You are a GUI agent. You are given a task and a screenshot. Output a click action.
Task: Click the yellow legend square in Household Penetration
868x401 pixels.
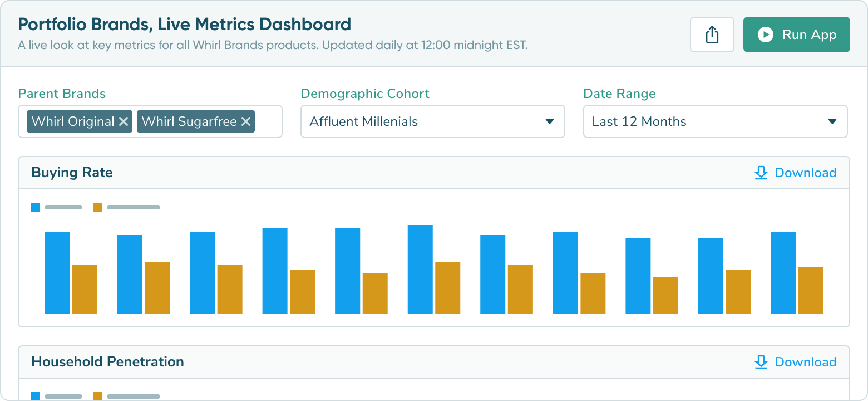tap(98, 396)
